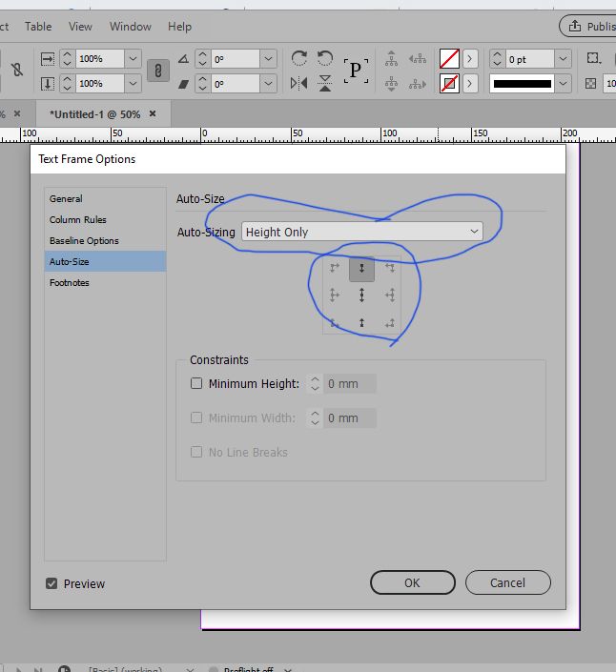Open the black stroke style preview
This screenshot has height=672, width=616.
pyautogui.click(x=523, y=84)
